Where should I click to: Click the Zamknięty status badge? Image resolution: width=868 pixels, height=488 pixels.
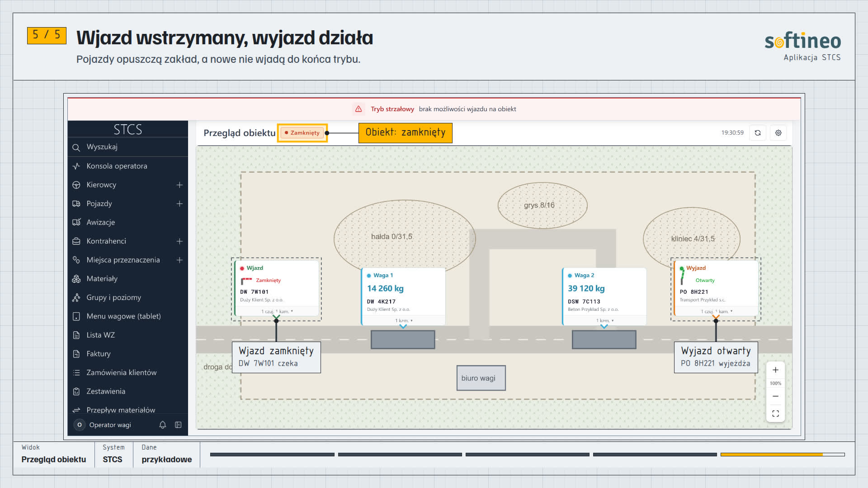(x=302, y=133)
